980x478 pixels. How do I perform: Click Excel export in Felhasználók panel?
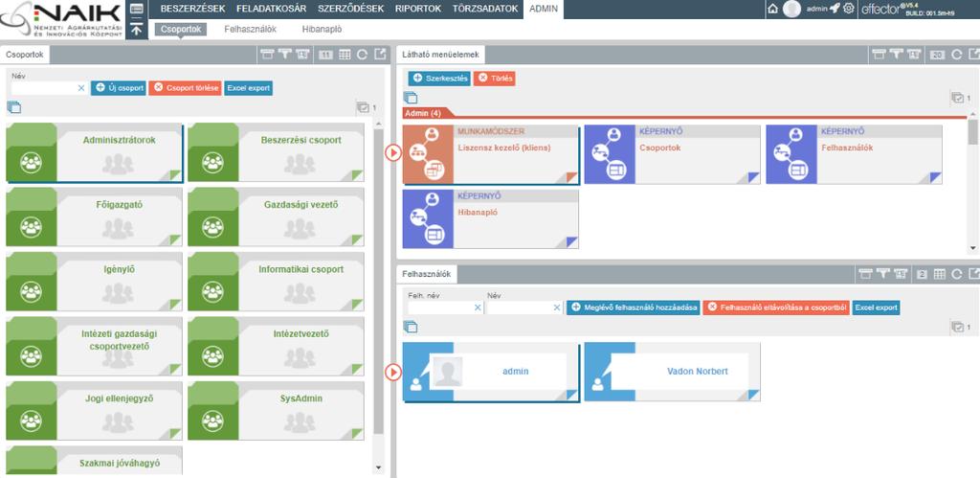[x=877, y=307]
